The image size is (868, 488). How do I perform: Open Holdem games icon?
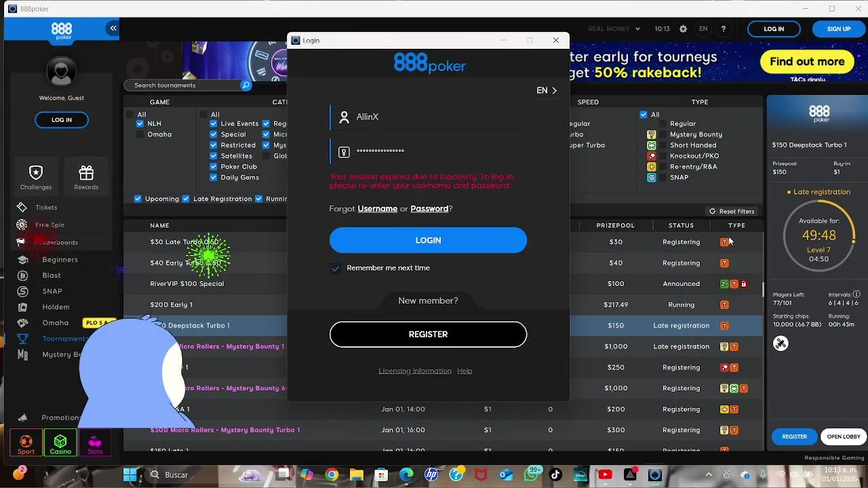click(x=22, y=307)
